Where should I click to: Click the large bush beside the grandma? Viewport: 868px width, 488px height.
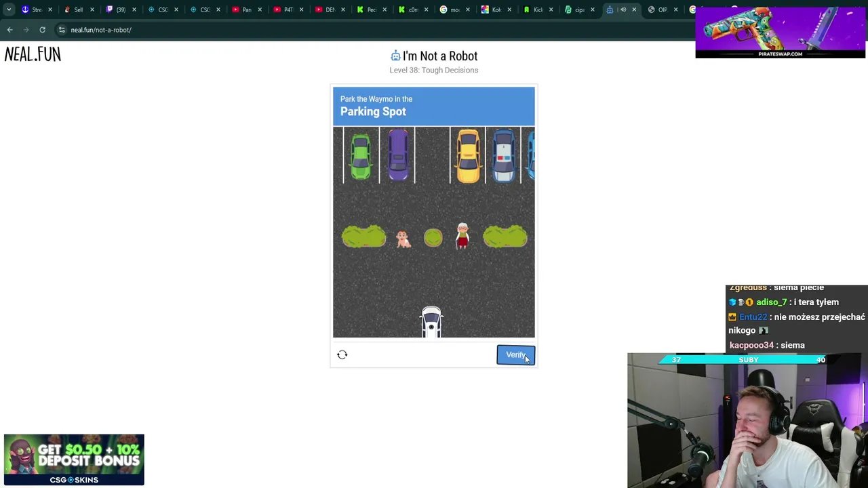(505, 237)
